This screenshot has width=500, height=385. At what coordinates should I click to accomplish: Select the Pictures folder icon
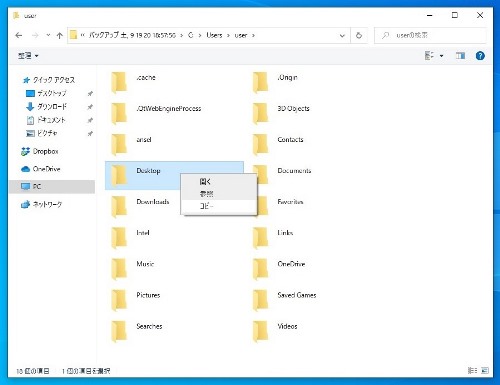(x=119, y=300)
